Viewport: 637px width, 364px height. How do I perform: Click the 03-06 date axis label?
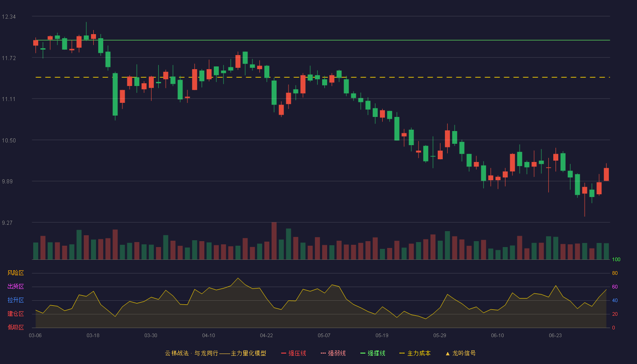click(35, 335)
